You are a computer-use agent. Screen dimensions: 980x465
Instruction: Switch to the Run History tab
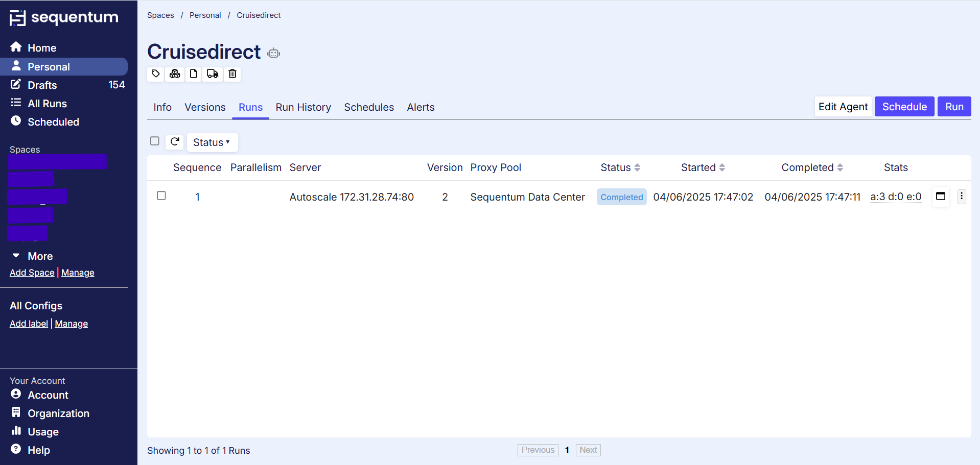coord(303,107)
